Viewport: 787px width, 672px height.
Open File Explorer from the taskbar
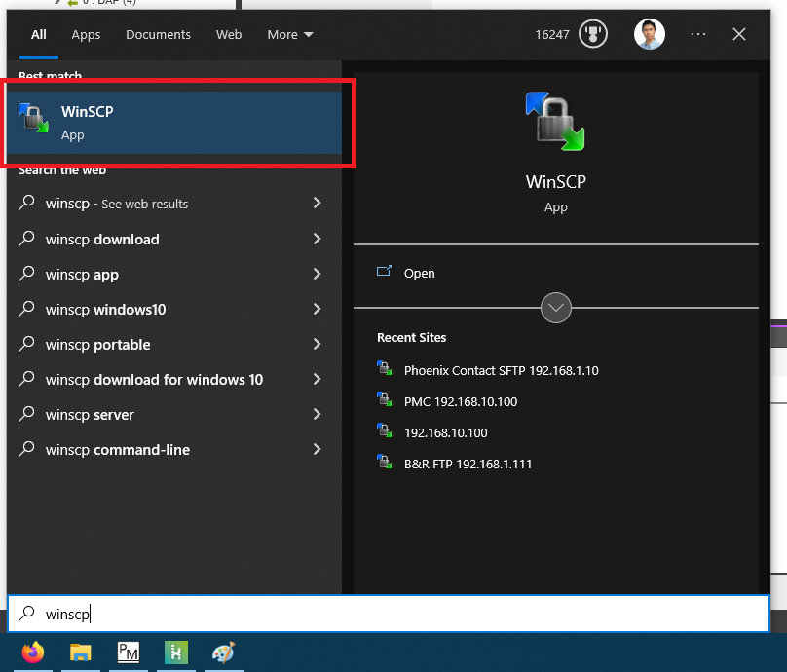pos(81,653)
